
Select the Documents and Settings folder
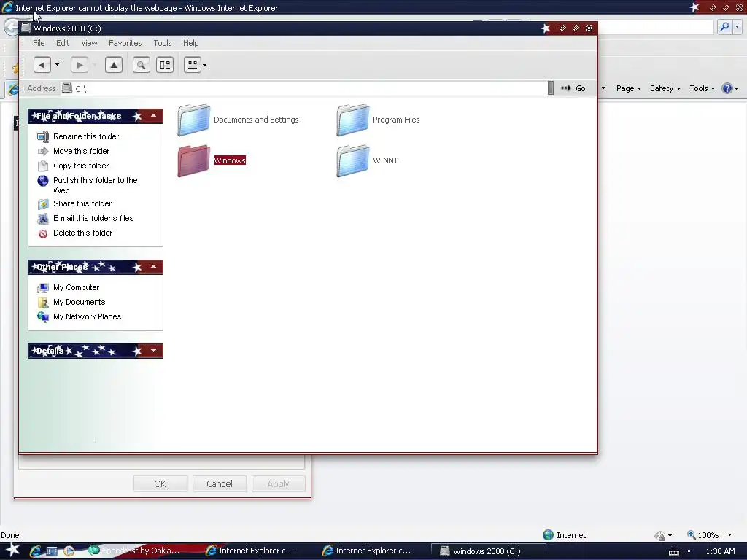(x=239, y=120)
